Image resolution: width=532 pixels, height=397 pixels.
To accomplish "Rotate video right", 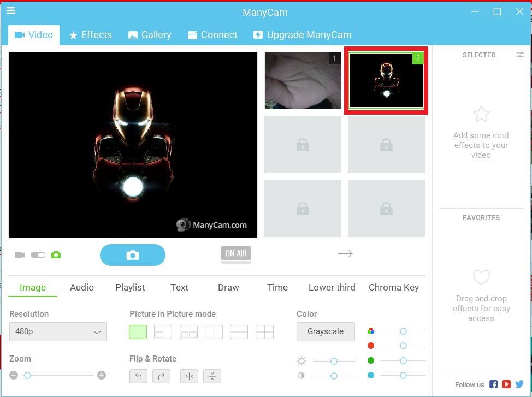I will pyautogui.click(x=162, y=376).
